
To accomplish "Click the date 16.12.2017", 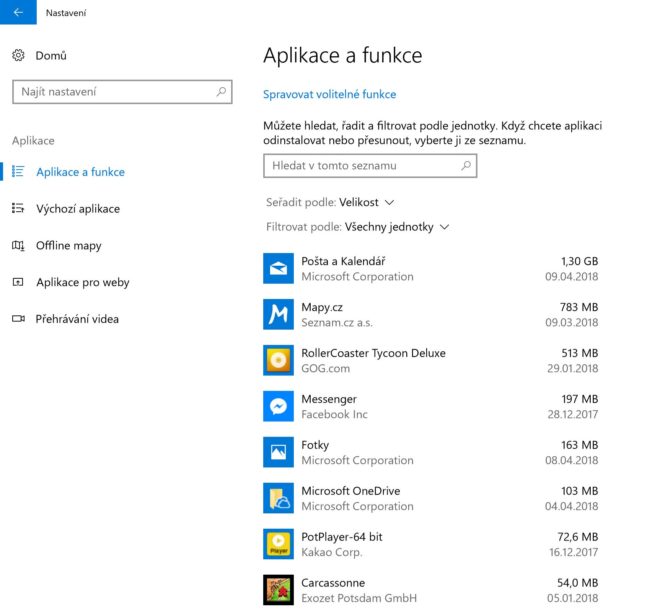I will click(x=574, y=552).
